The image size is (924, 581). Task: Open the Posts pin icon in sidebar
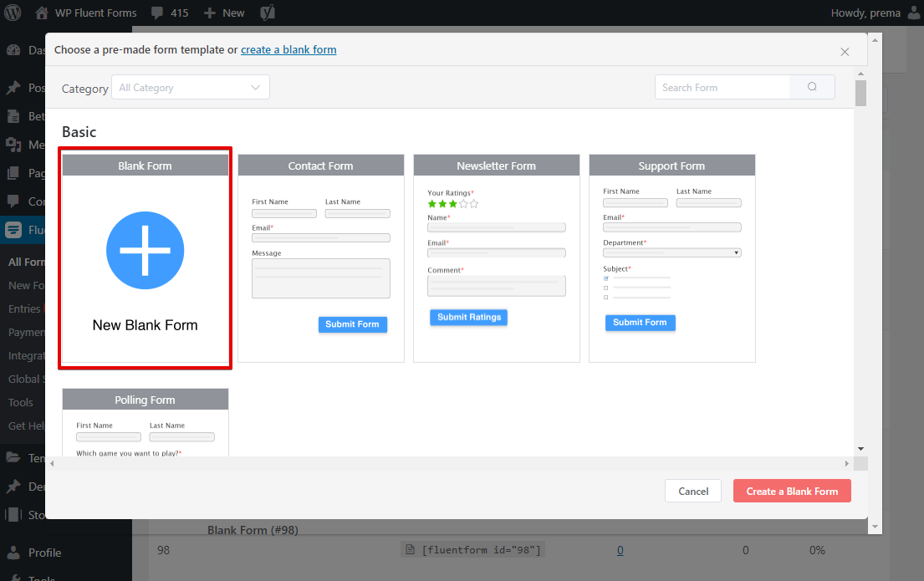coord(13,88)
